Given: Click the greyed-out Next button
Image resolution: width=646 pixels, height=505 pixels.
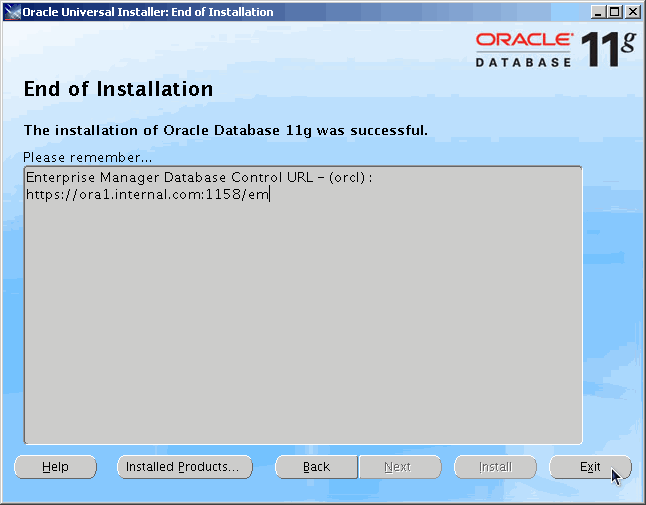Looking at the screenshot, I should coord(398,467).
